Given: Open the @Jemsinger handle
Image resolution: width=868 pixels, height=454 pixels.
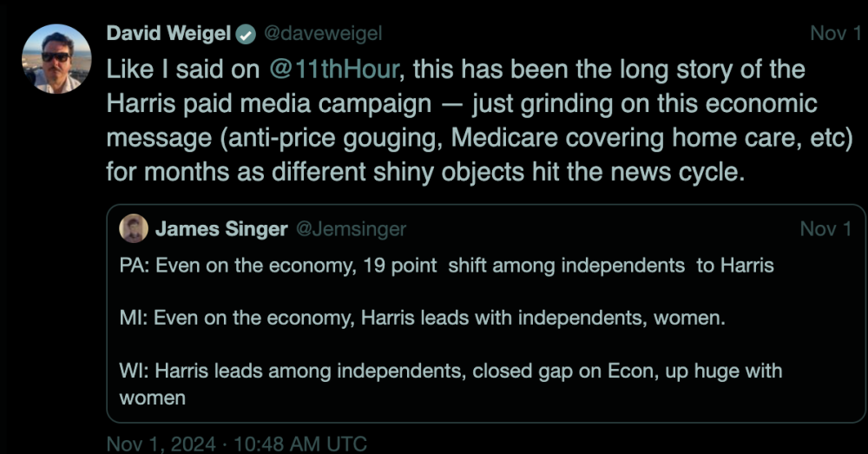Looking at the screenshot, I should tap(351, 229).
